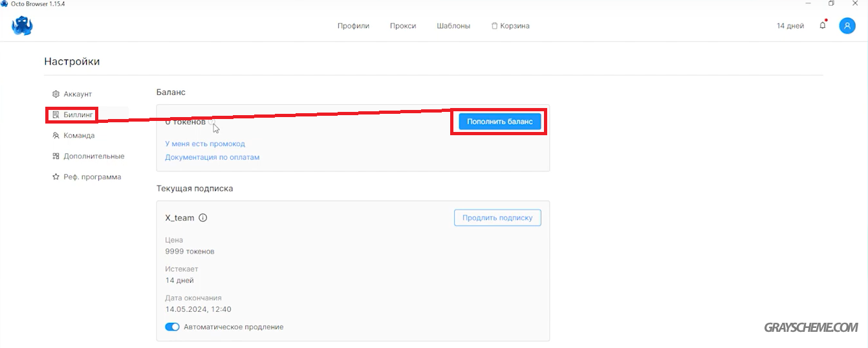The image size is (868, 348).
Task: Click the 9999 токенов price value
Action: point(190,252)
